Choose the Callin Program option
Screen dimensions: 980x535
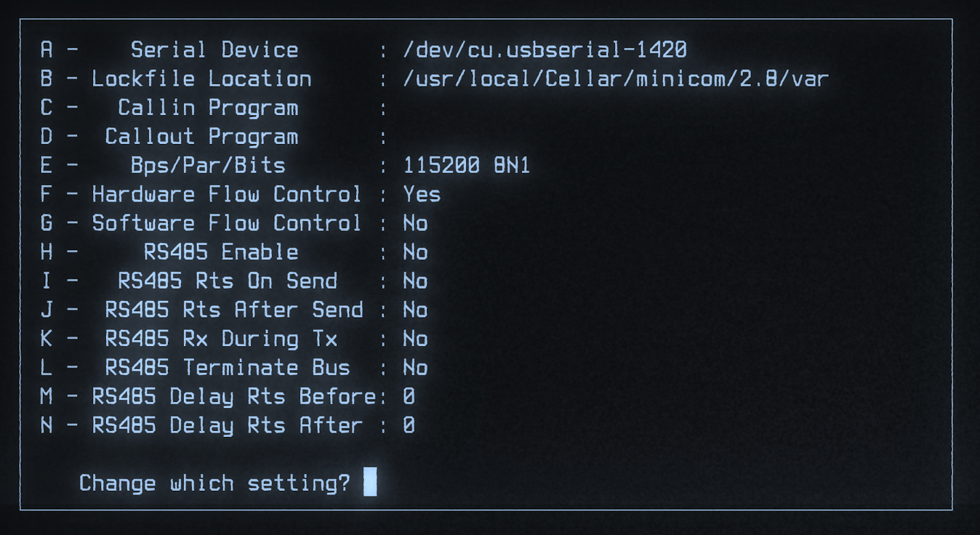[208, 108]
